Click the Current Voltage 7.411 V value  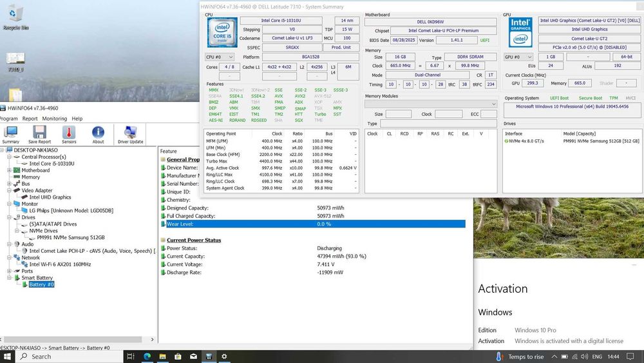(x=326, y=264)
